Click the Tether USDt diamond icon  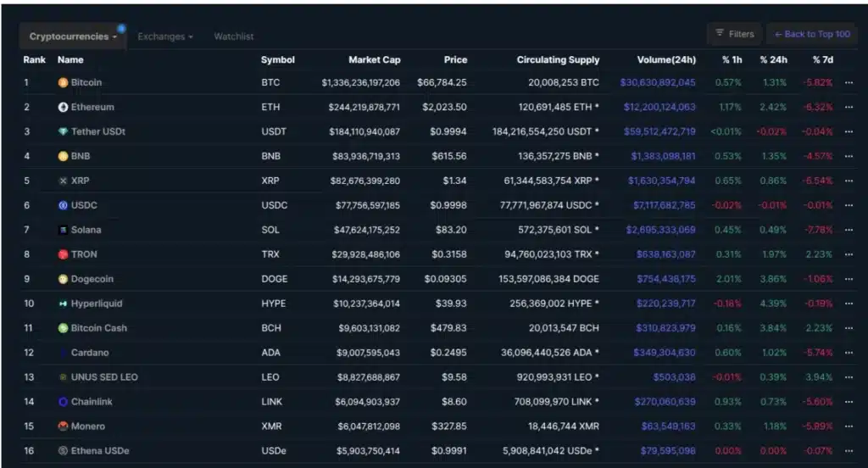click(63, 132)
